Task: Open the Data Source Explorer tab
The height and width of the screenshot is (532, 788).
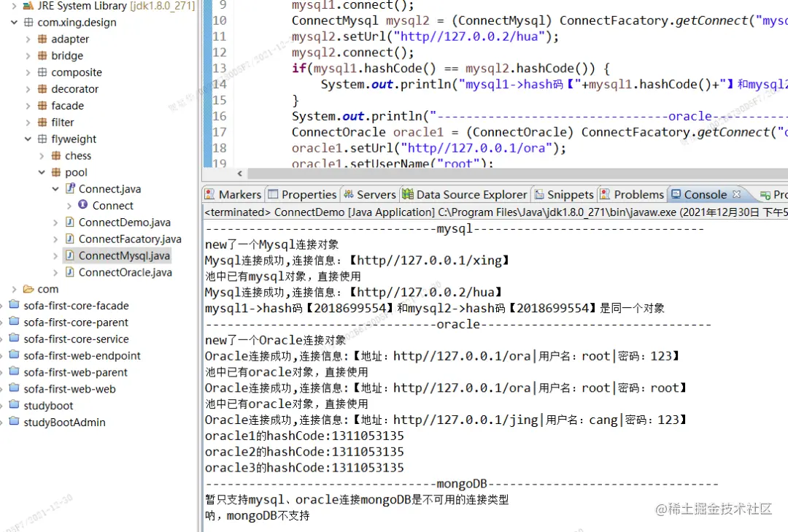Action: pyautogui.click(x=465, y=195)
